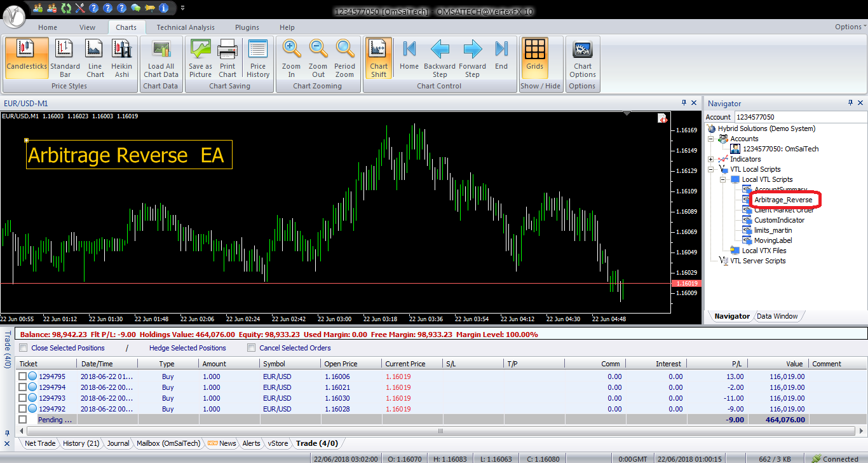The image size is (868, 463).
Task: Open Technical Analysis ribbon tab
Action: click(x=186, y=27)
